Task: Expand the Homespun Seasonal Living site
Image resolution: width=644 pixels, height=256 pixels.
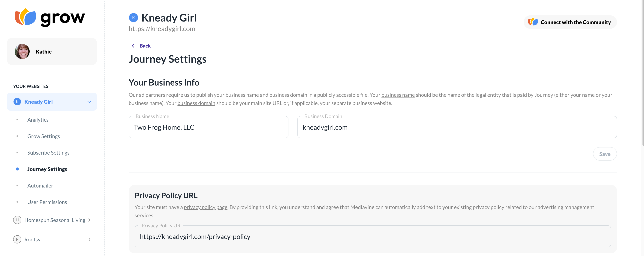Action: [x=89, y=220]
